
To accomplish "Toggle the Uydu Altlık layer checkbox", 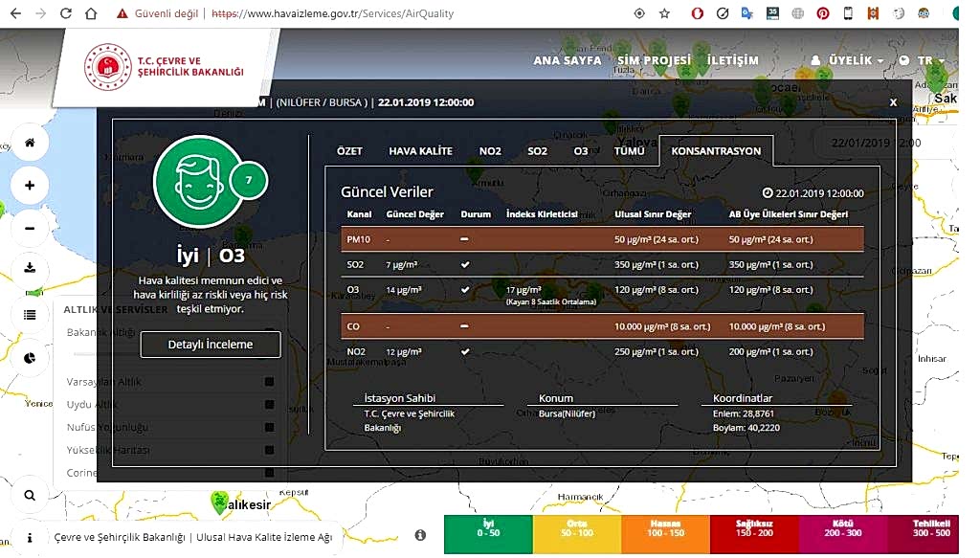I will tap(269, 404).
